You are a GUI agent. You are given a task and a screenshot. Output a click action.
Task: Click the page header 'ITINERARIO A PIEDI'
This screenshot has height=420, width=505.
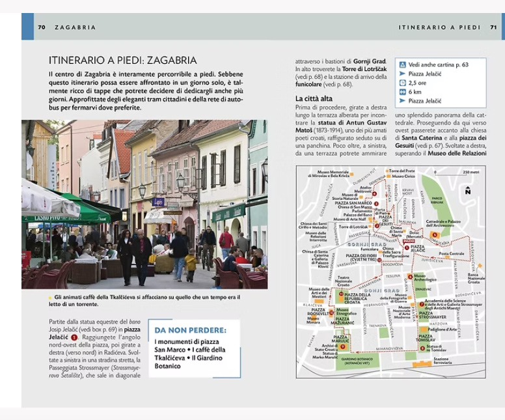(x=440, y=27)
